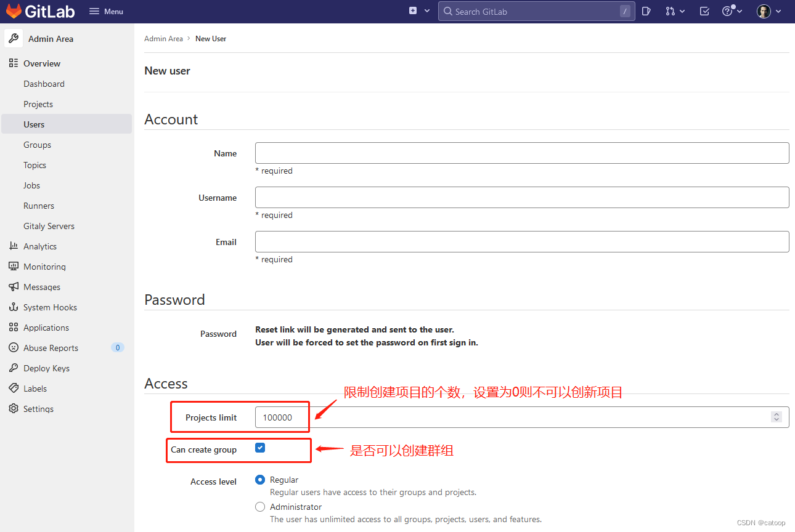Click the Overview icon in the sidebar

tap(14, 63)
